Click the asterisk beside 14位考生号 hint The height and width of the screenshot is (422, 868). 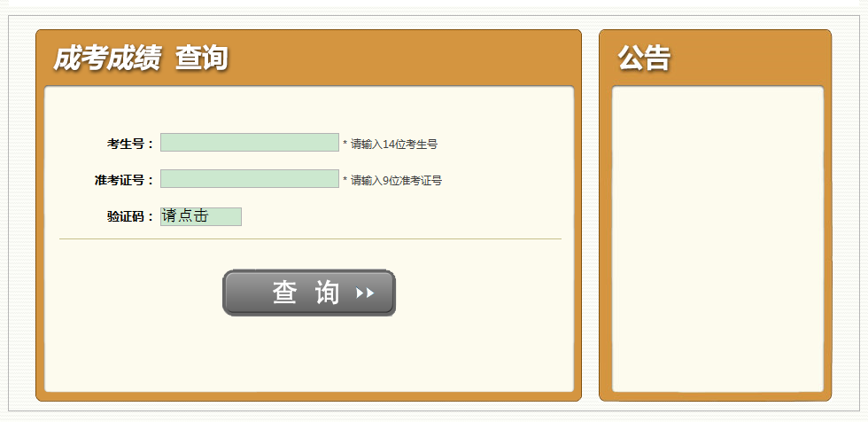click(x=345, y=144)
